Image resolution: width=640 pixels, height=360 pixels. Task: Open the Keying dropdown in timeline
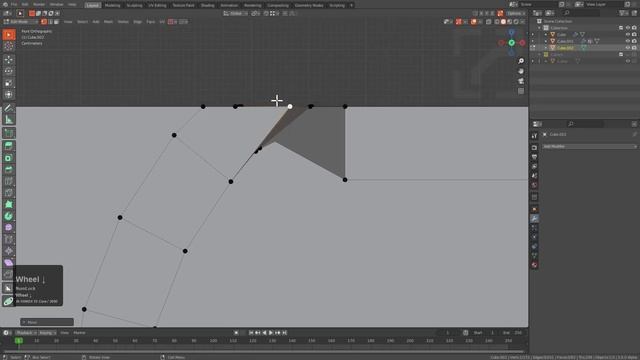click(x=47, y=333)
